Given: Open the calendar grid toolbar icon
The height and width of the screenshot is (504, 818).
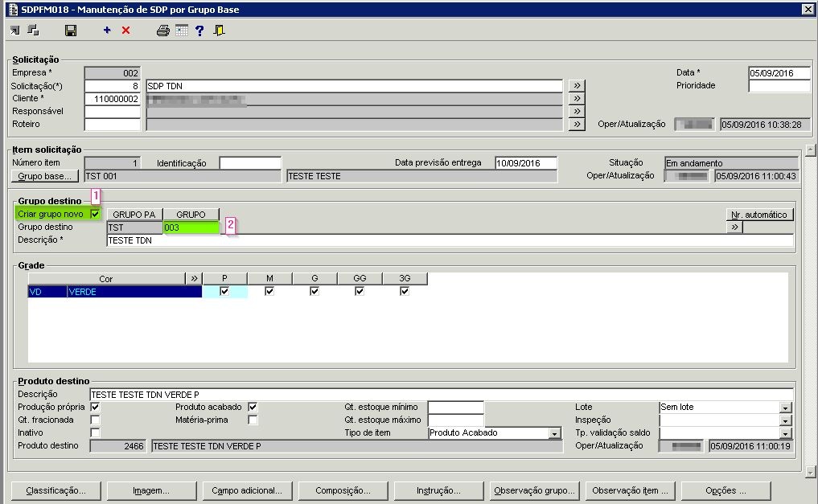Looking at the screenshot, I should [182, 31].
